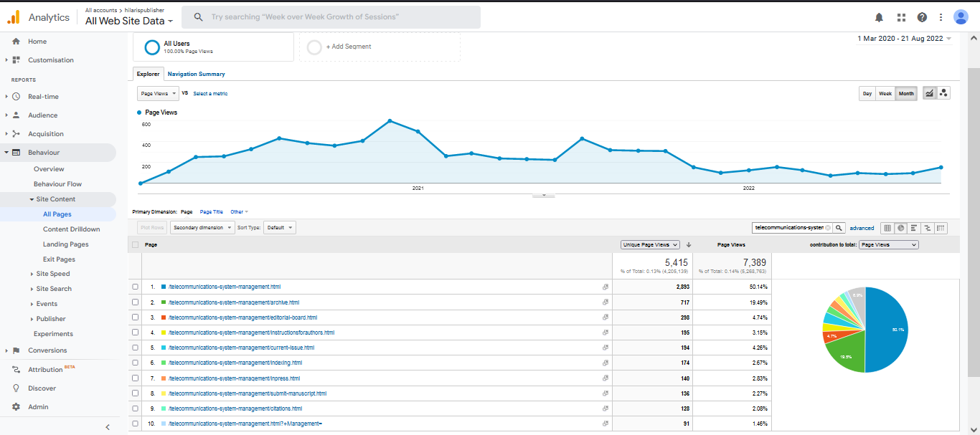Set the graph interval to Week
This screenshot has height=435, width=980.
tap(885, 93)
